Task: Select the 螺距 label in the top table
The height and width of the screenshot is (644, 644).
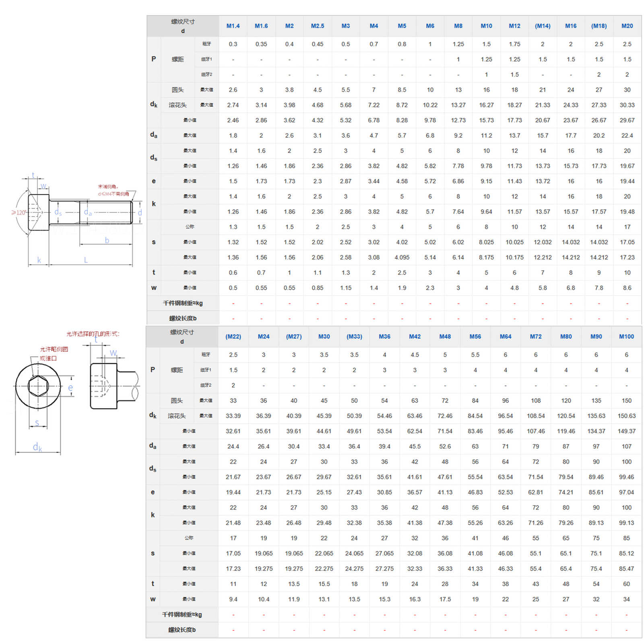Action: tap(178, 59)
